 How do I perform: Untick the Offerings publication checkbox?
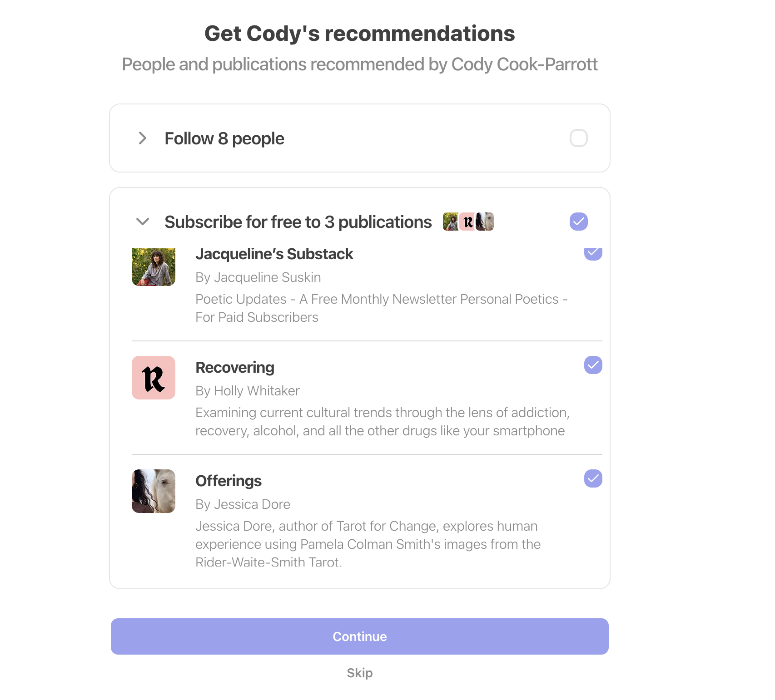coord(593,478)
